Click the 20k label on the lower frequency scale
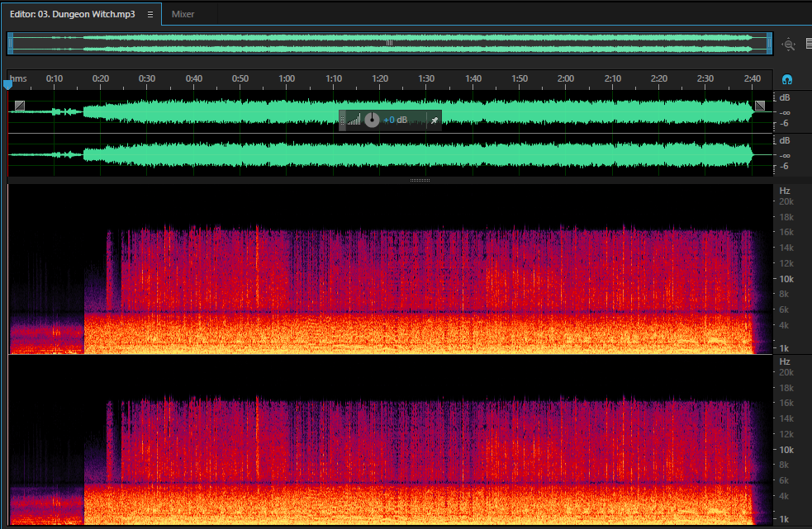 [786, 372]
